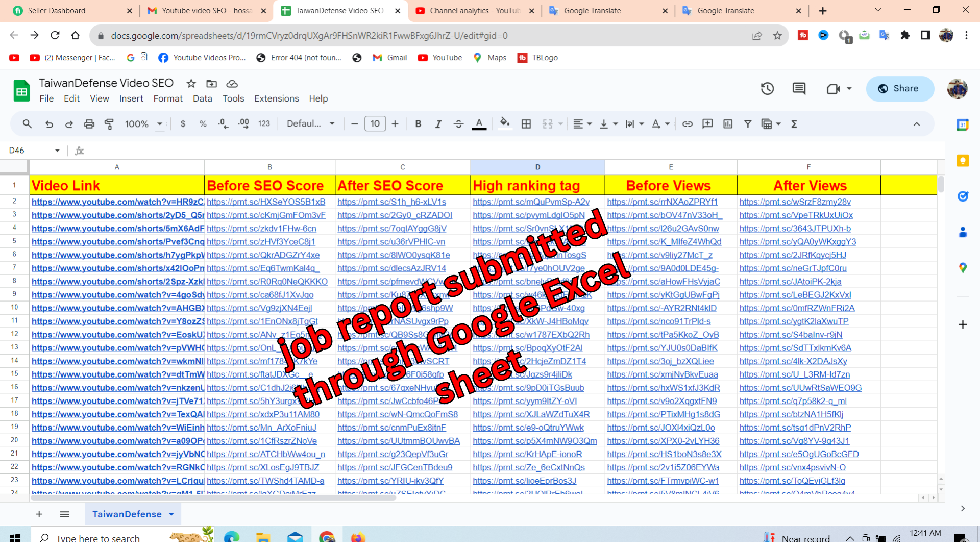Screen dimensions: 980x551
Task: Open Google Calendar side panel
Action: tap(963, 124)
